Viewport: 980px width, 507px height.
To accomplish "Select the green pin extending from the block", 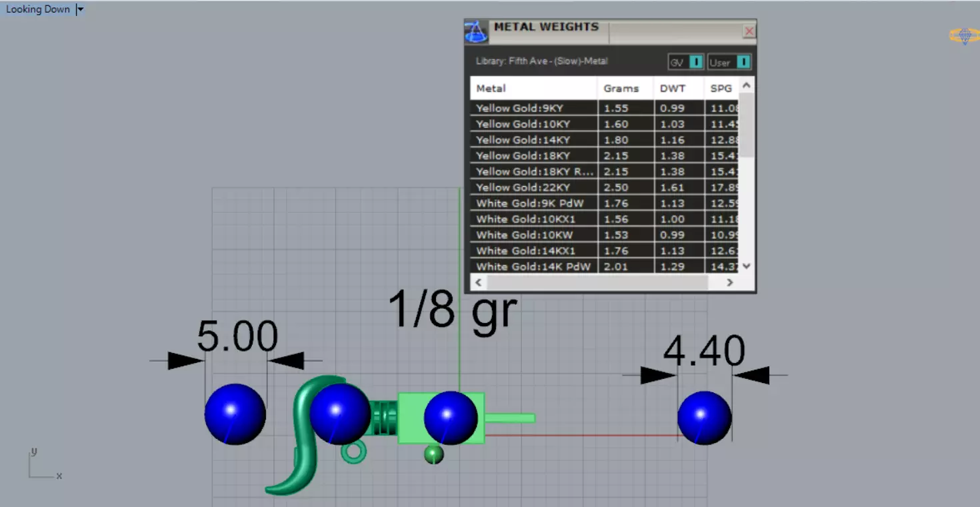I will [x=509, y=418].
